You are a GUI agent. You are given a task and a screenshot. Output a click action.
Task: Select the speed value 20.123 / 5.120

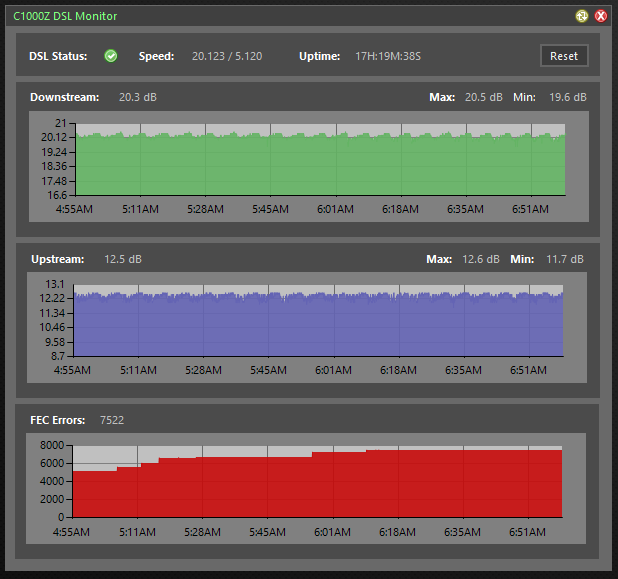[x=227, y=56]
